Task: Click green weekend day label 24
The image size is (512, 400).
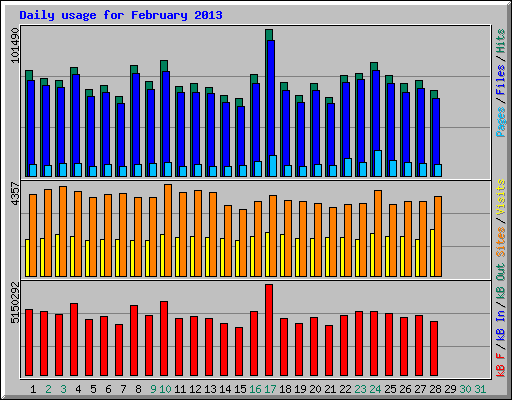Action: [375, 389]
